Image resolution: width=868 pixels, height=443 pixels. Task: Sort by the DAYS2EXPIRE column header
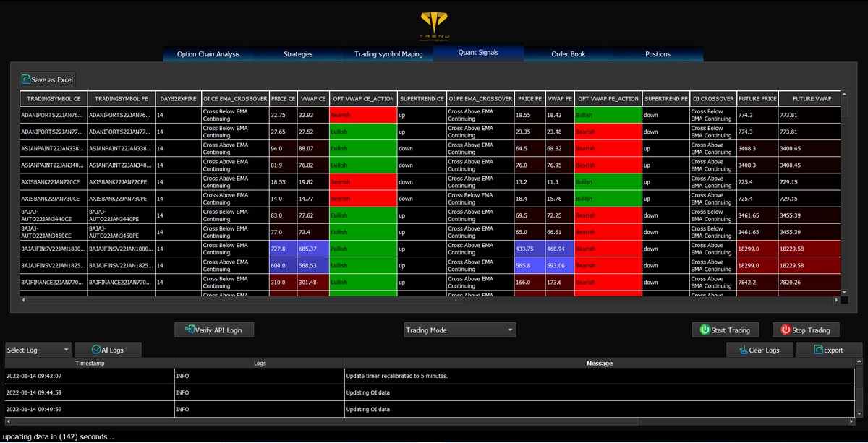pyautogui.click(x=178, y=98)
